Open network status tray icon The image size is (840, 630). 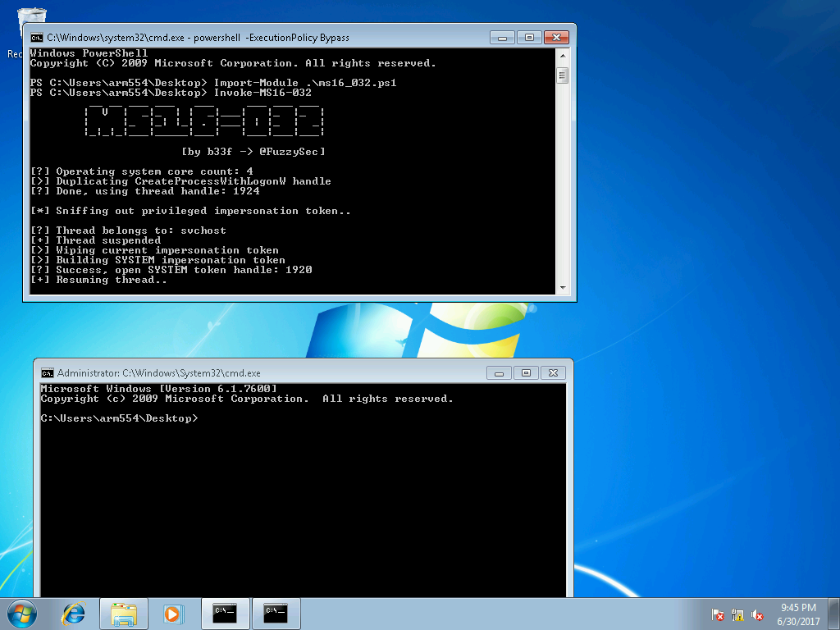(x=737, y=615)
